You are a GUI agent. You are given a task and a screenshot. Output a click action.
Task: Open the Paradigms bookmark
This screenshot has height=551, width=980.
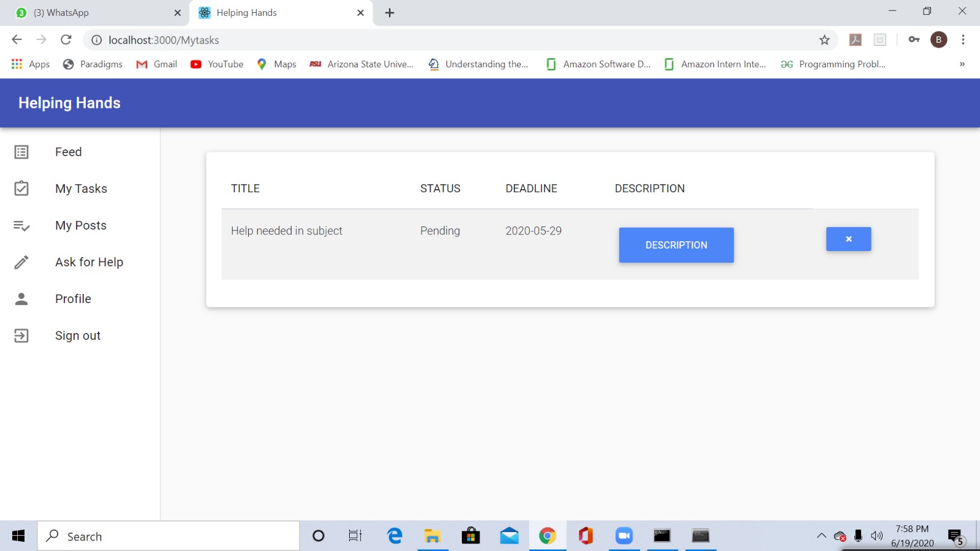tap(93, 64)
